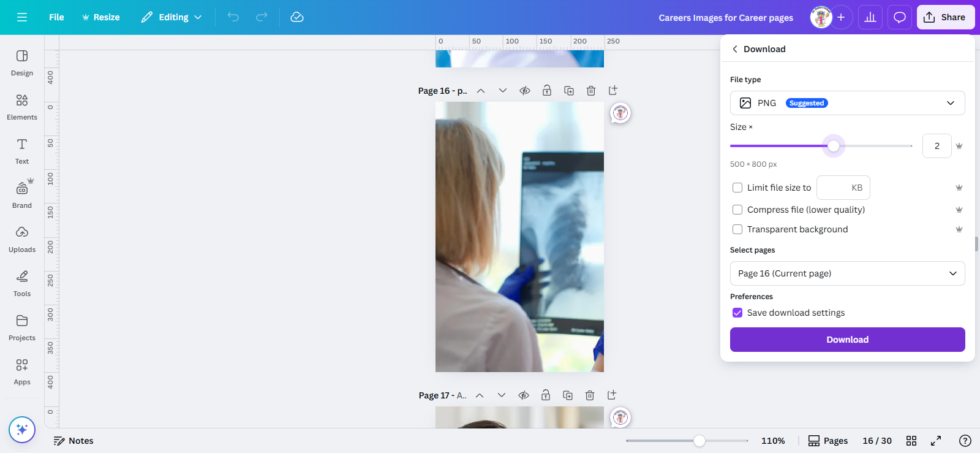Open Page 16 (Current page) selector

coord(848,273)
